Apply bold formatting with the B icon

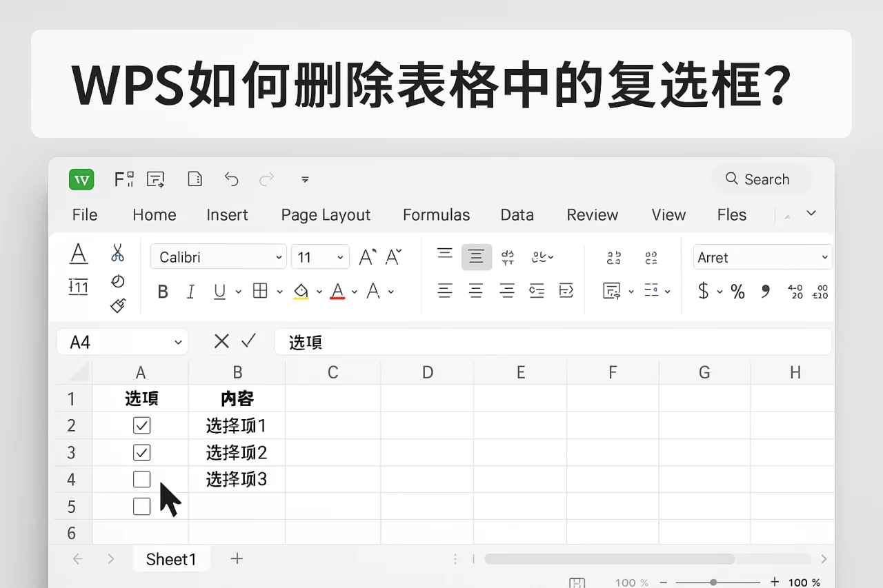[x=163, y=292]
